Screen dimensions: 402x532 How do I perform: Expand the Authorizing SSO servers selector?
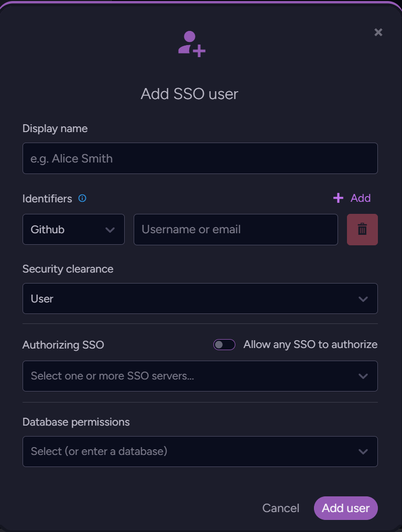click(x=200, y=376)
